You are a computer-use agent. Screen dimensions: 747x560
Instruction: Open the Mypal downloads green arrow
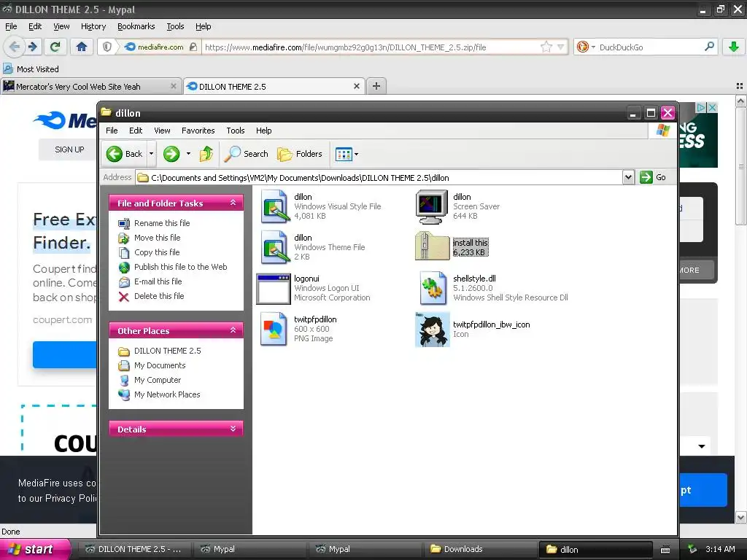(734, 47)
